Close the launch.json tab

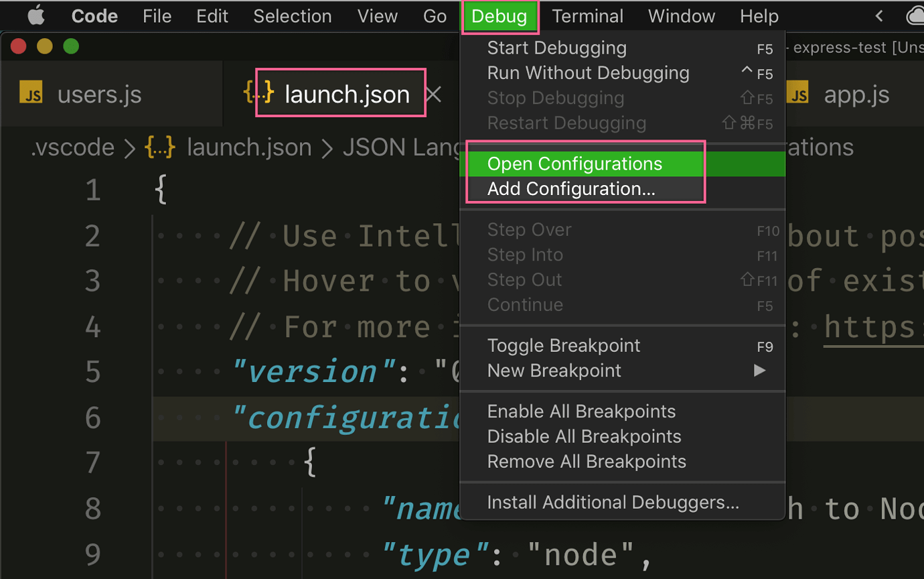tap(434, 94)
